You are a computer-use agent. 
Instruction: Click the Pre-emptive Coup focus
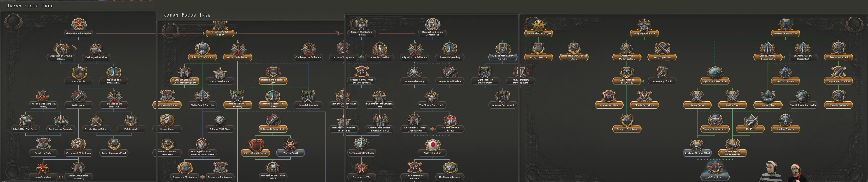click(x=415, y=76)
